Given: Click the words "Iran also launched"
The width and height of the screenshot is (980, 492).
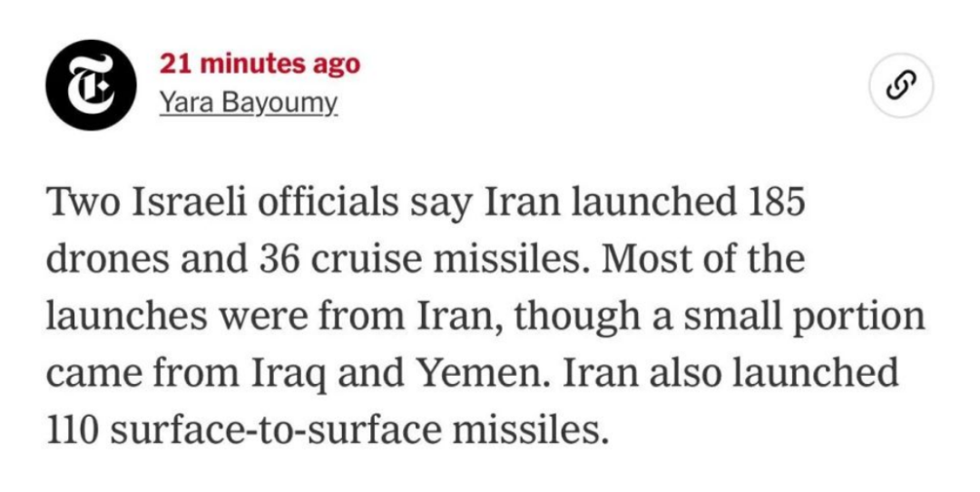Looking at the screenshot, I should click(x=732, y=373).
